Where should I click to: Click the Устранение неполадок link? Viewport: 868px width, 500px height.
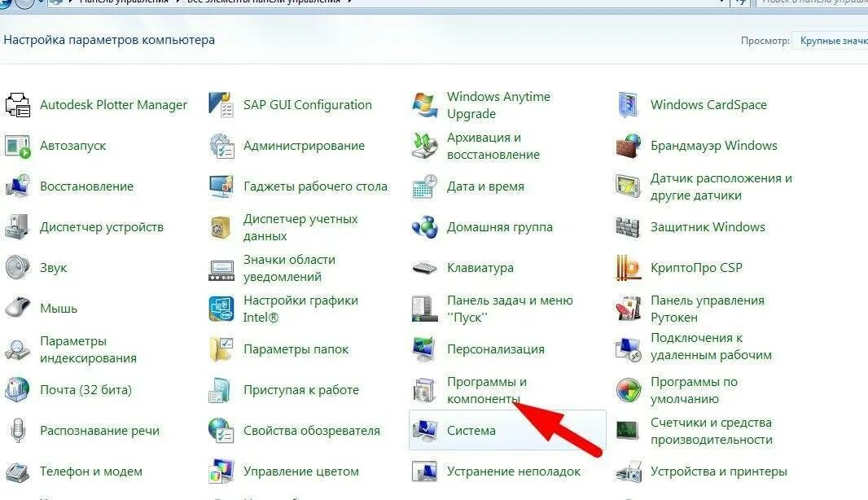(514, 471)
